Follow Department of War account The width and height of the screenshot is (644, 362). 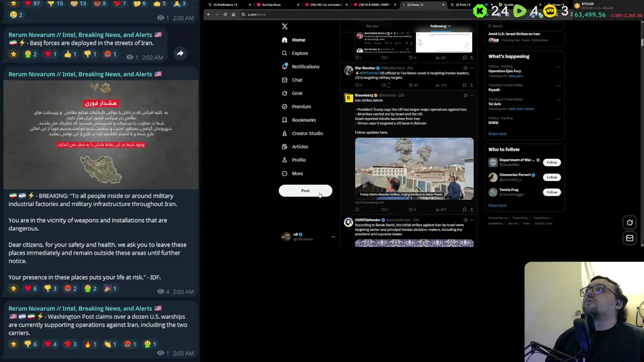click(552, 162)
